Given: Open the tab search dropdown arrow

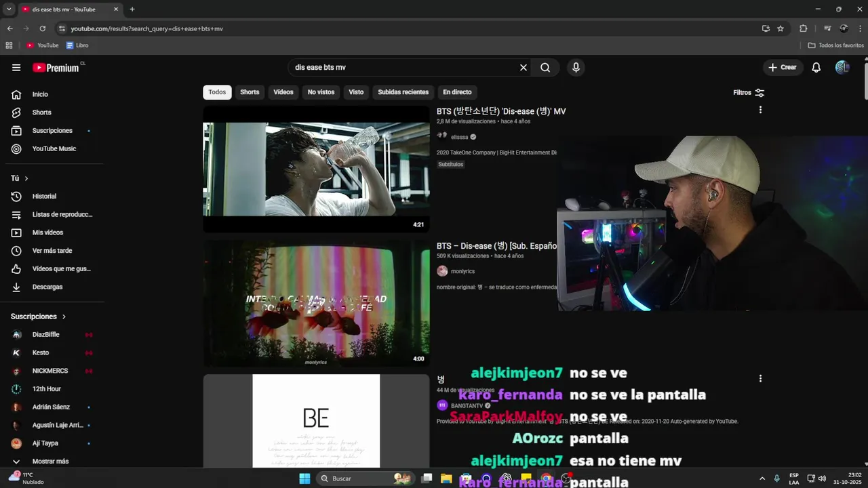Looking at the screenshot, I should tap(9, 9).
